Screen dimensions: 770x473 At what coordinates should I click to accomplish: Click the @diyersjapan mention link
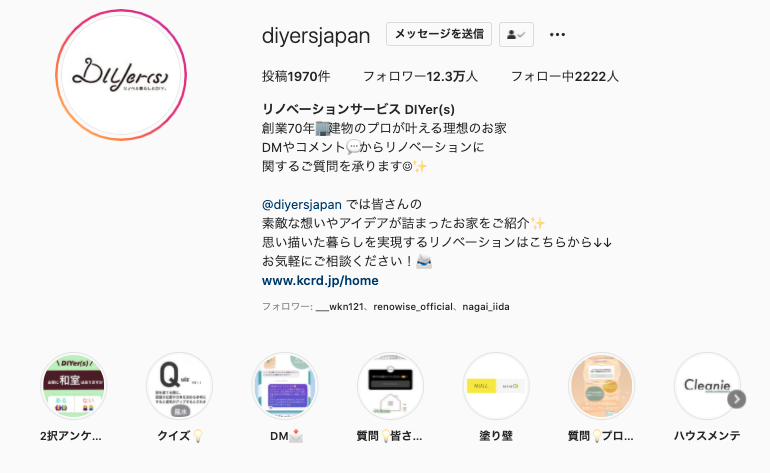tap(302, 204)
